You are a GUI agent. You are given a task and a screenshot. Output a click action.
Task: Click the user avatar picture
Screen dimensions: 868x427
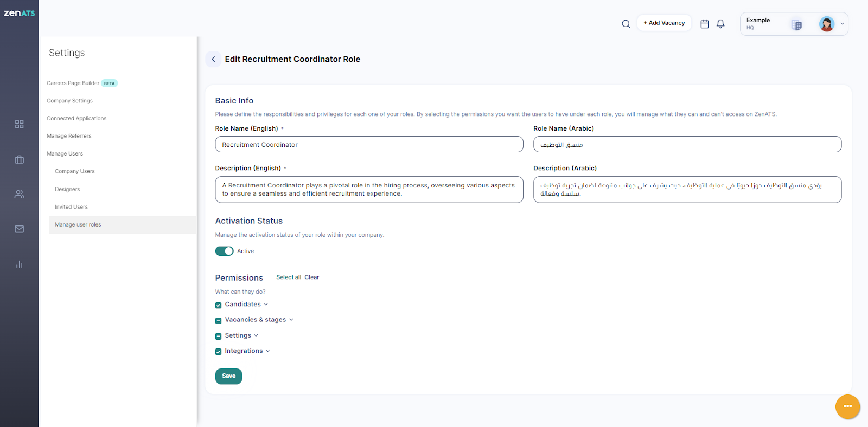pos(827,24)
